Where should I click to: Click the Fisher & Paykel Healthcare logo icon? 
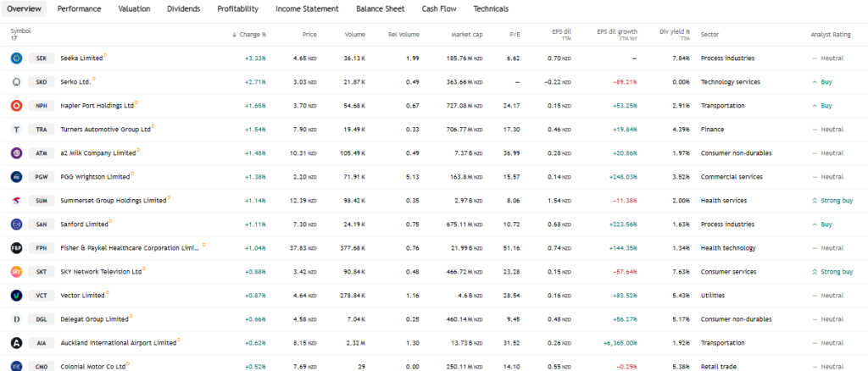(17, 248)
